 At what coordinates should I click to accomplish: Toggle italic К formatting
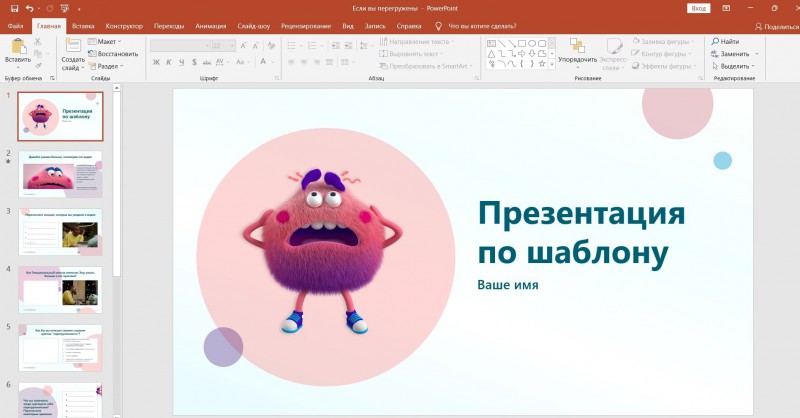(168, 62)
